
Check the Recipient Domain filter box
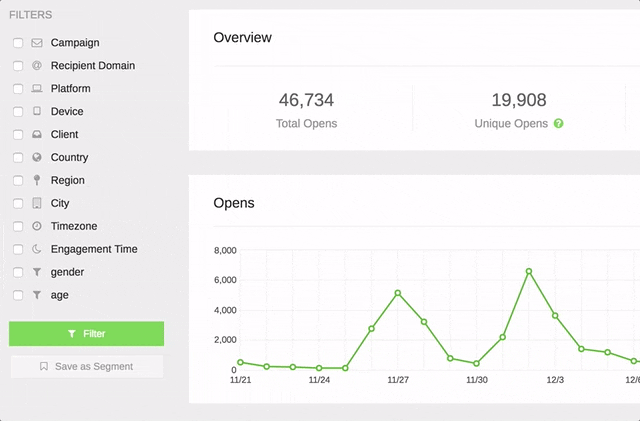pos(18,65)
